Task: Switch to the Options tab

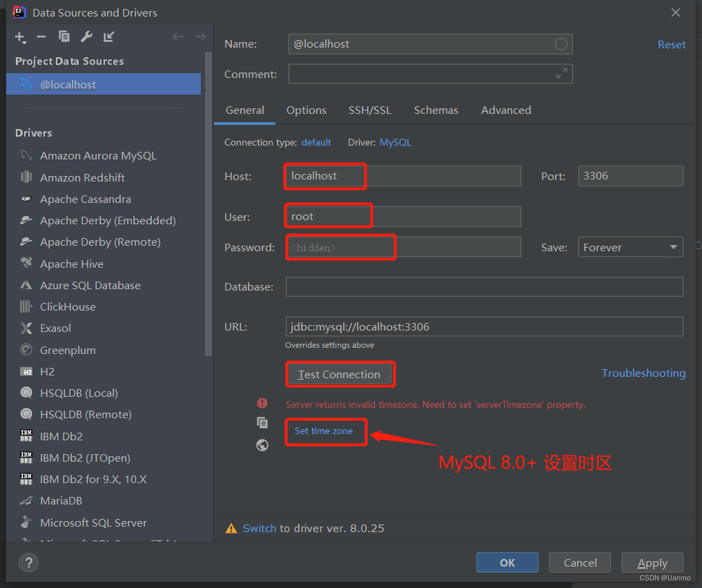Action: click(306, 110)
